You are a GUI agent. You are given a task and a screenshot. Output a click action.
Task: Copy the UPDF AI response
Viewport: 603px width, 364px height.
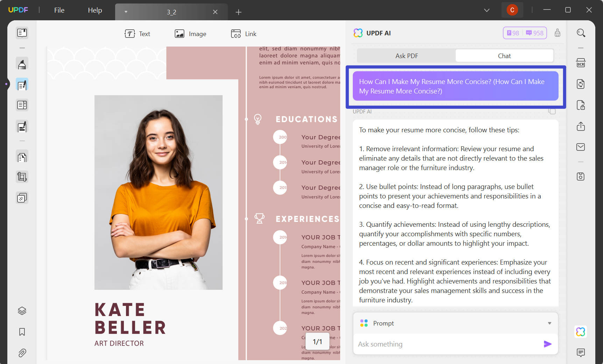(552, 111)
